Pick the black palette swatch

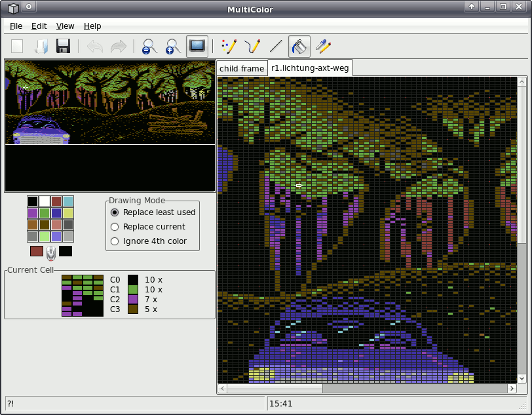point(33,201)
